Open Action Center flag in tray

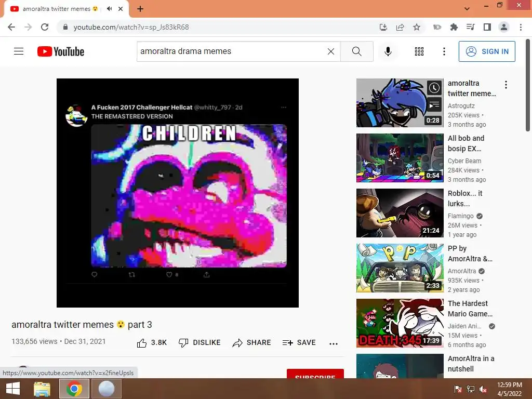point(458,389)
